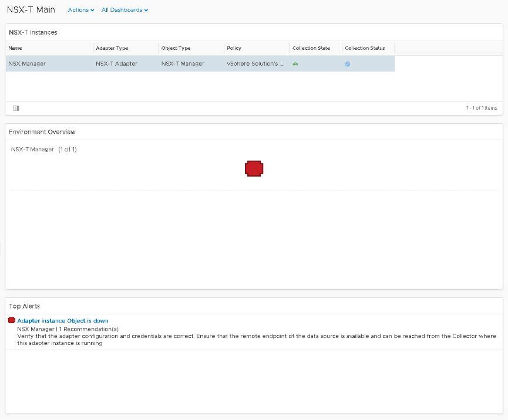Click the green Collection State icon
The image size is (508, 420).
(295, 64)
